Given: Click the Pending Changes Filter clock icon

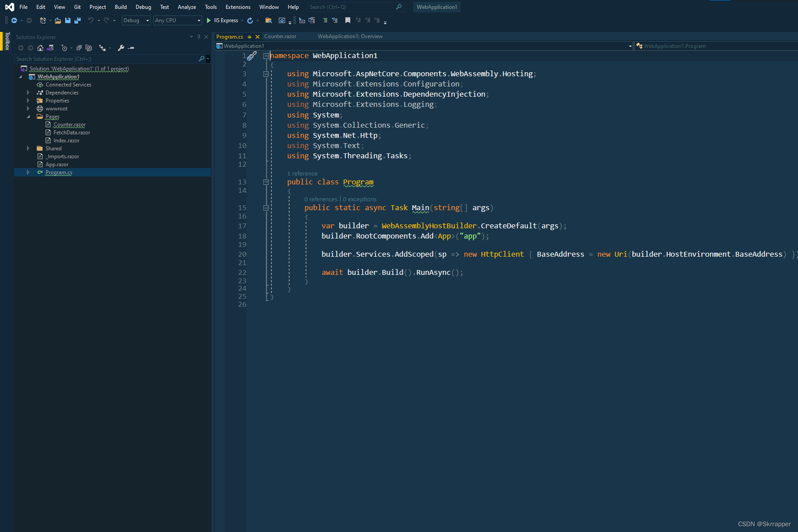Looking at the screenshot, I should click(x=64, y=48).
